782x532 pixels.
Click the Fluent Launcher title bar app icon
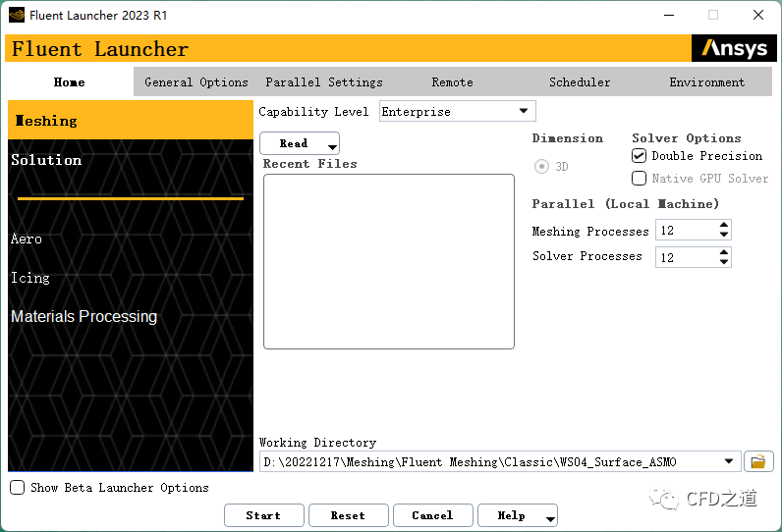coord(17,15)
